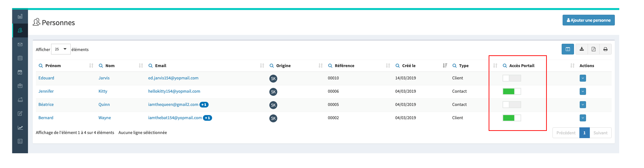Sort by Créé le descending arrow

[445, 66]
